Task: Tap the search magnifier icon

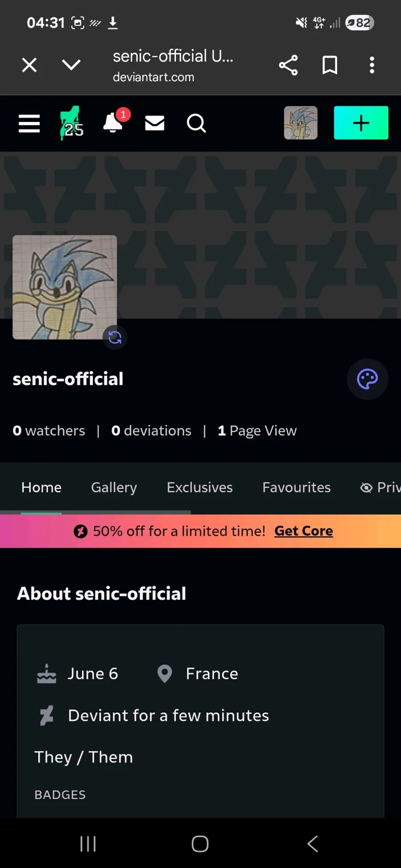Action: [196, 123]
